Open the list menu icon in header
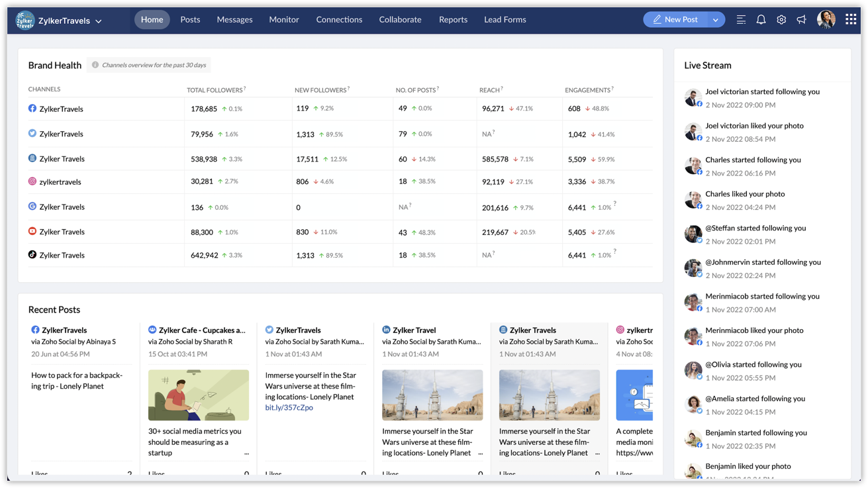This screenshot has height=488, width=868. tap(741, 20)
